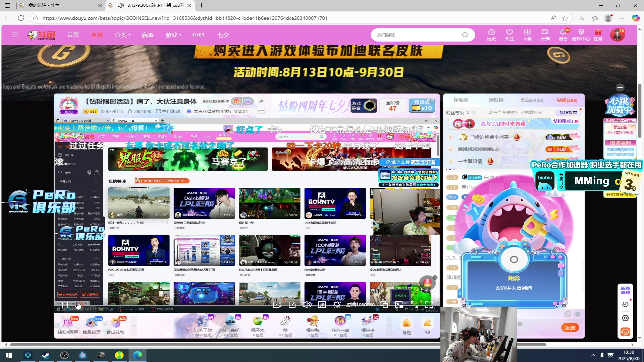Open the 关注 followed-channels header icon
The height and width of the screenshot is (362, 644).
[x=509, y=35]
